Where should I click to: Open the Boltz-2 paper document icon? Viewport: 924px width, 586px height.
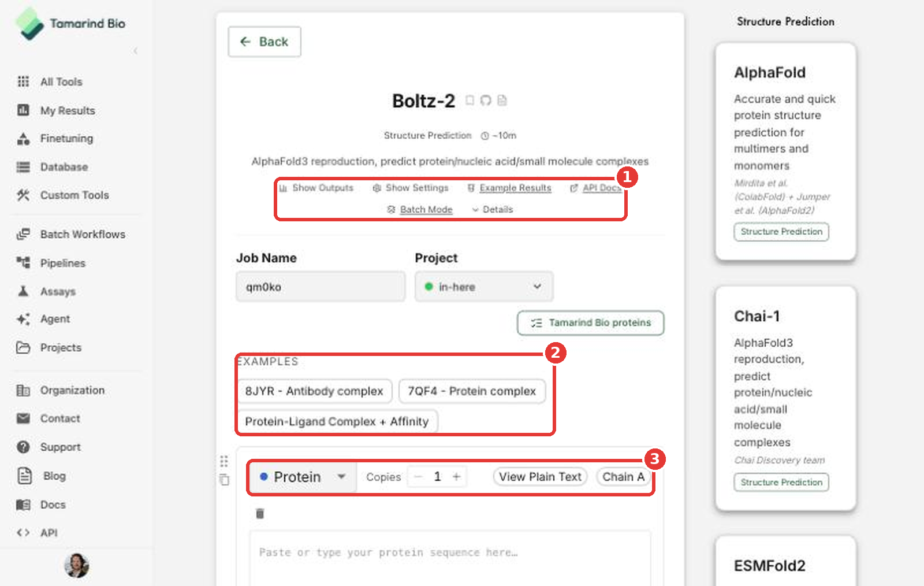tap(502, 101)
